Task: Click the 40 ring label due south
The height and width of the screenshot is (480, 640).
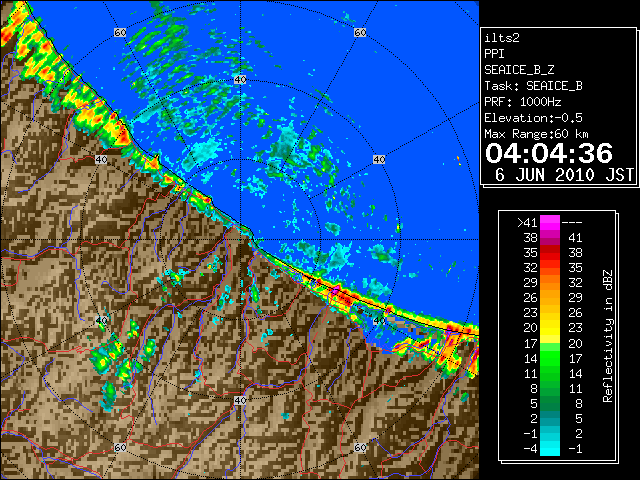Action: pyautogui.click(x=240, y=400)
